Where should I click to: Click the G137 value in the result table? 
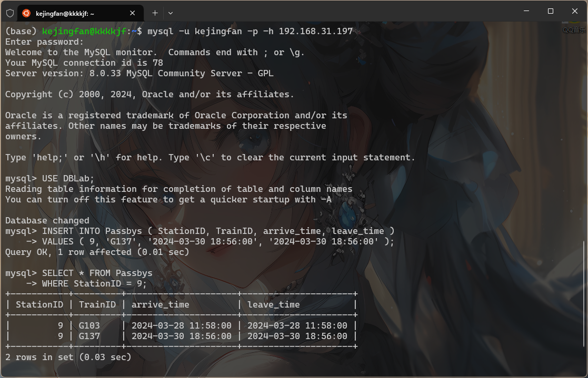tap(89, 336)
